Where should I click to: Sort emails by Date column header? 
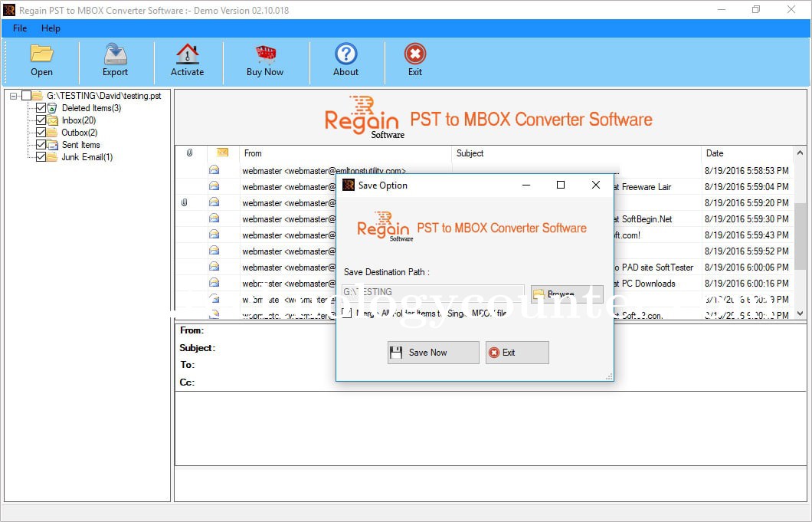(747, 153)
